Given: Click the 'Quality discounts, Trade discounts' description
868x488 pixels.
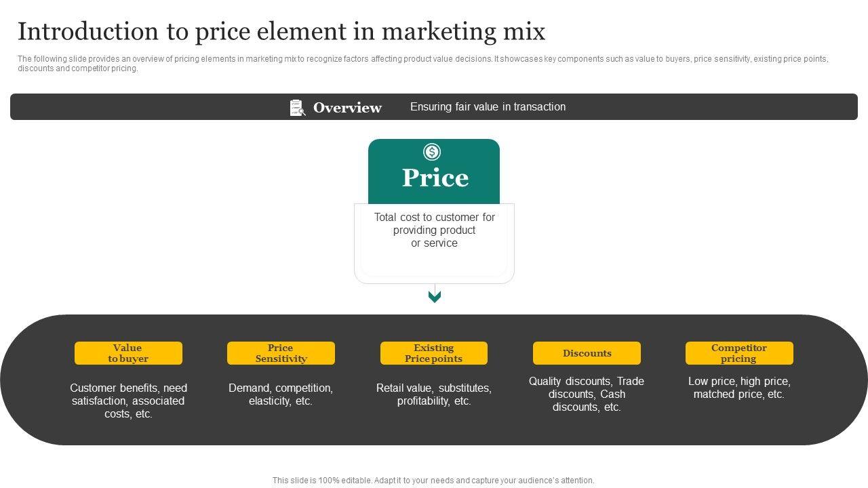Looking at the screenshot, I should pyautogui.click(x=587, y=394).
